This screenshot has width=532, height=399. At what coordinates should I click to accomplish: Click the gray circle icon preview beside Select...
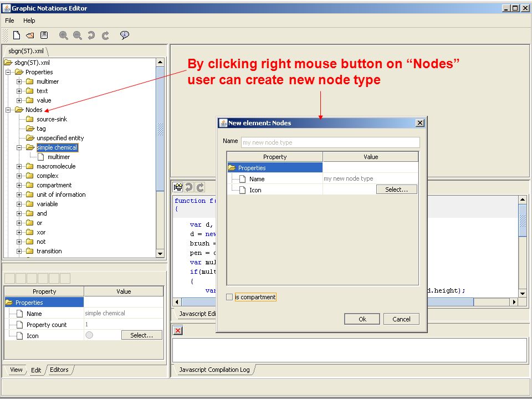click(89, 335)
